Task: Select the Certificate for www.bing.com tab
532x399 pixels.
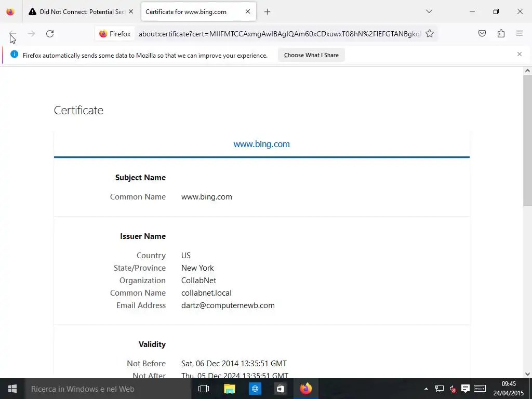Action: click(198, 12)
